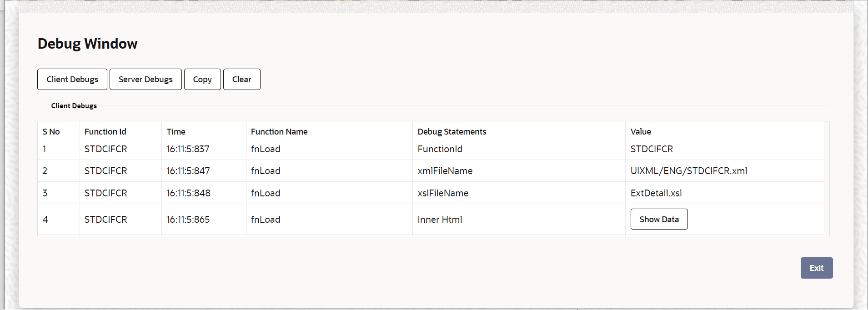
Task: Show Data for Inner Html row
Action: [x=659, y=219]
